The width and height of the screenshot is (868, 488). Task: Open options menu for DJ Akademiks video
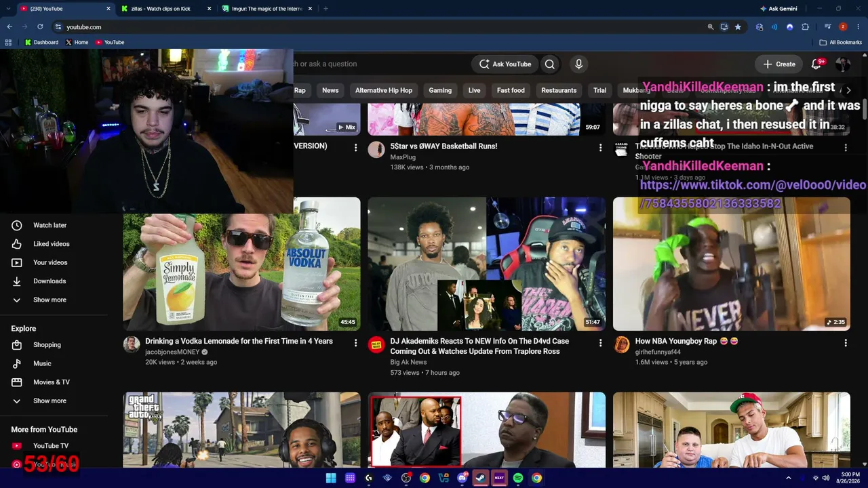[x=600, y=343]
